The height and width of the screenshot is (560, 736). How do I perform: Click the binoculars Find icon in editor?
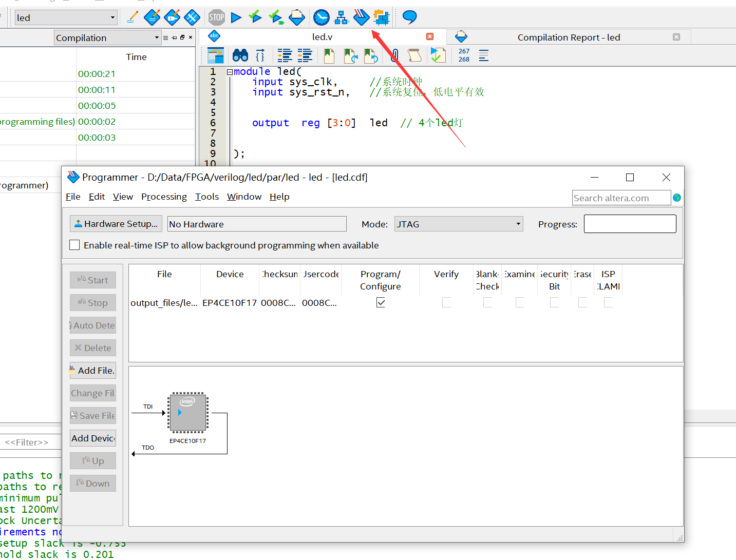pos(240,55)
